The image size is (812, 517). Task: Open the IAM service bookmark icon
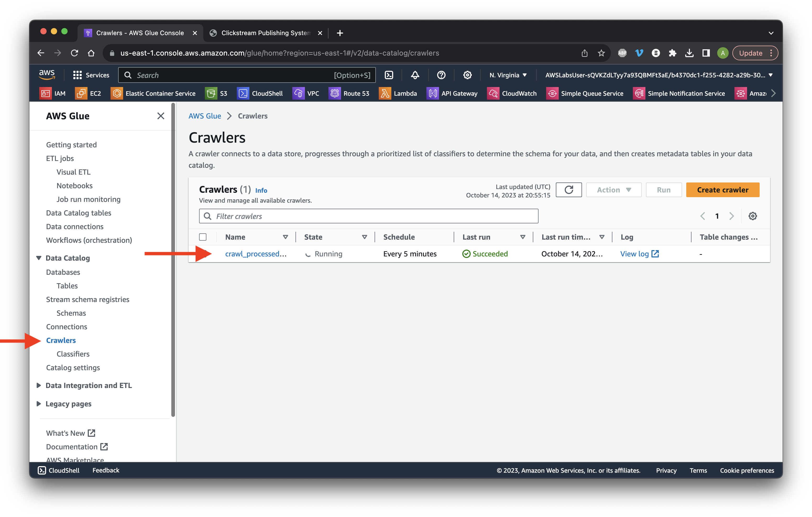(x=45, y=94)
